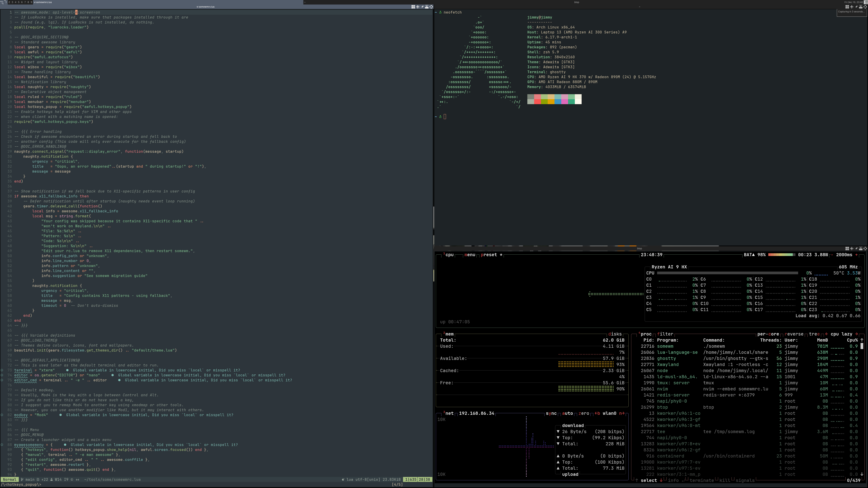Click the Normal mode indicator in nvim statusline
868x488 pixels.
(9, 480)
